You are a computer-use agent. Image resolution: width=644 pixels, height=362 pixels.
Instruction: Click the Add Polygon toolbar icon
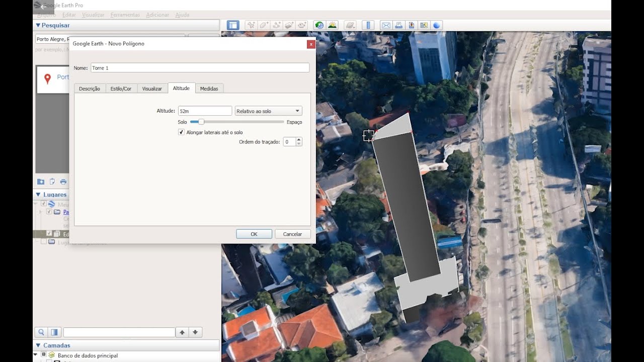tap(264, 25)
